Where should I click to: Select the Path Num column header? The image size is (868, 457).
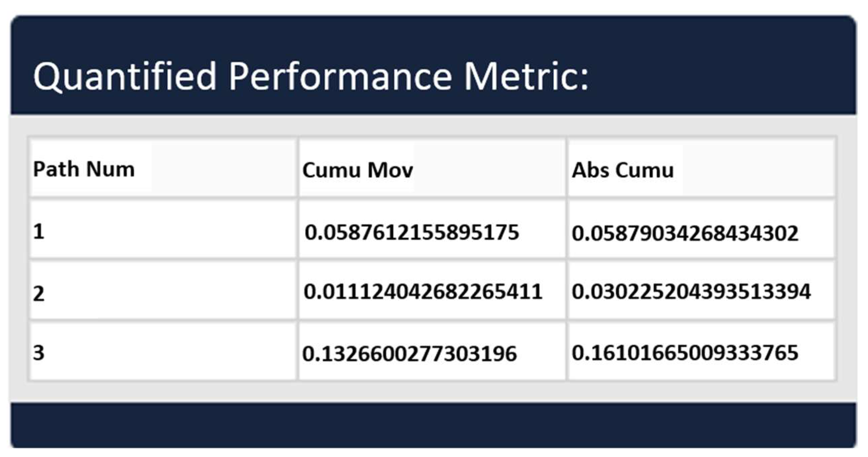click(x=83, y=169)
